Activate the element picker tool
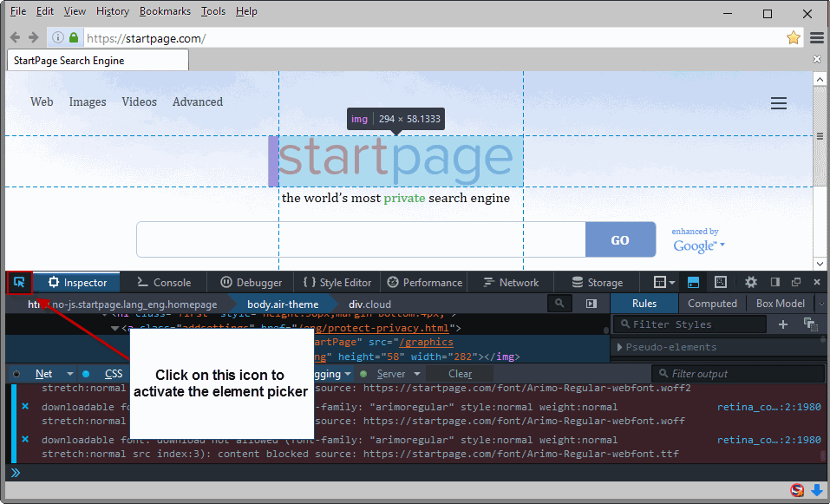 point(20,282)
